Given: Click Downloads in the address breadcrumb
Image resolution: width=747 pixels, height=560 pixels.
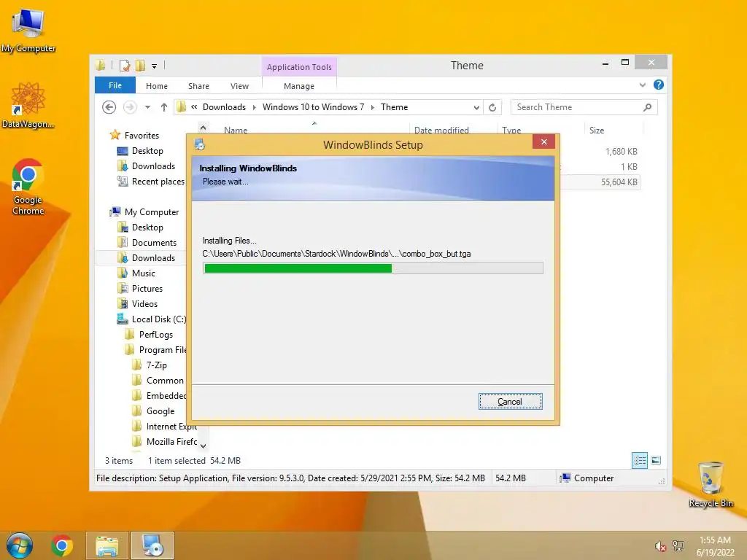Looking at the screenshot, I should [224, 107].
